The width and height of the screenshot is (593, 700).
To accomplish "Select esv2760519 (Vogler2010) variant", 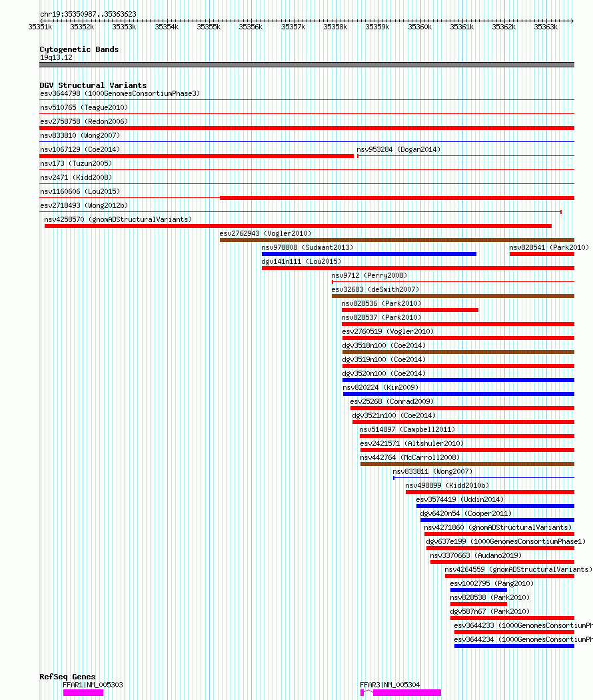I will [388, 332].
